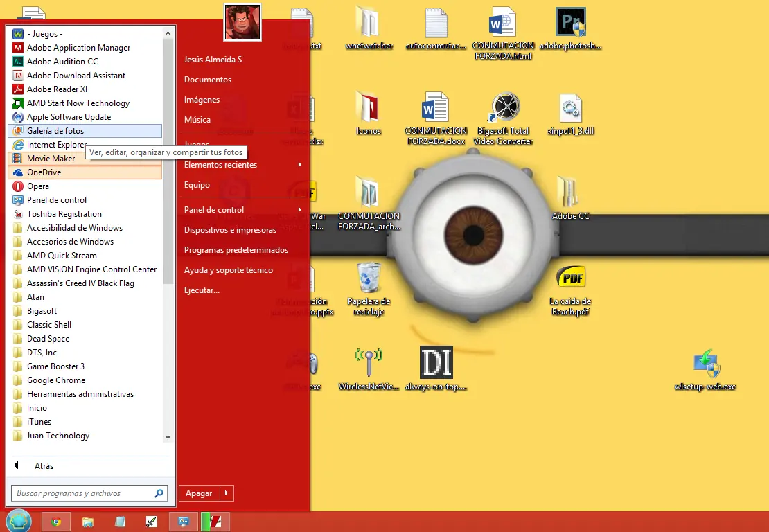Expand Game Booster 3 folder
769x532 pixels.
85,366
